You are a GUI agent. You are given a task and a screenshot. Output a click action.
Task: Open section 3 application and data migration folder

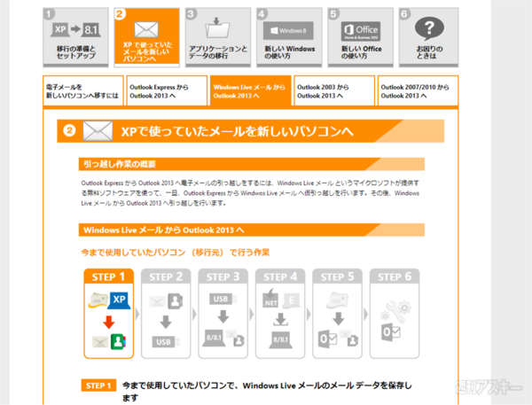tap(218, 37)
